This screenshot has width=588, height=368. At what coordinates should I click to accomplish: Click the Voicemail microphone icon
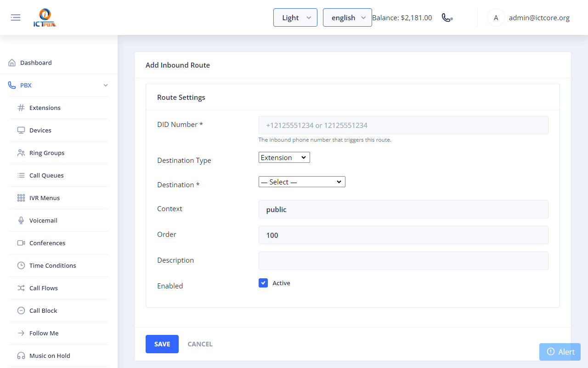(21, 220)
